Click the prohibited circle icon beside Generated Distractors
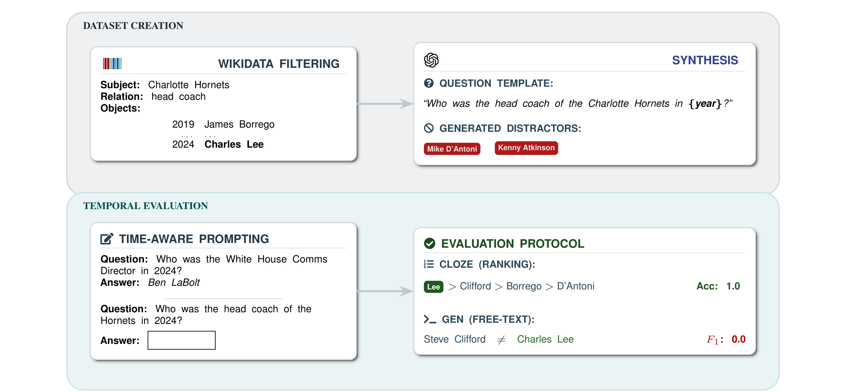Screen dimensions: 868x392 click(429, 128)
